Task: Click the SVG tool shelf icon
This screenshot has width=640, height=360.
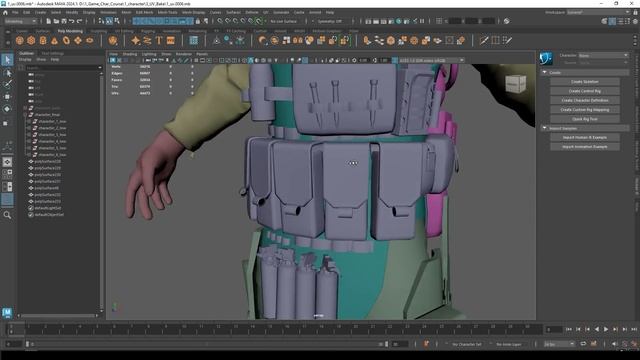Action: pyautogui.click(x=171, y=40)
